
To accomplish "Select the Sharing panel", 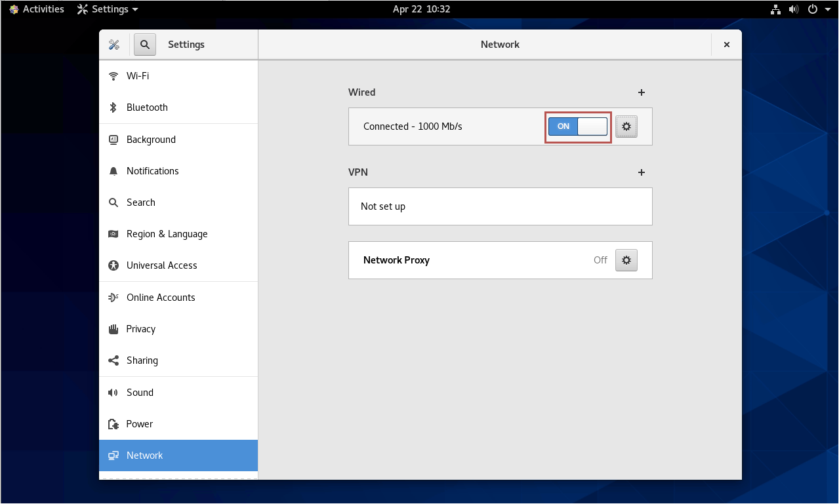I will pyautogui.click(x=178, y=360).
